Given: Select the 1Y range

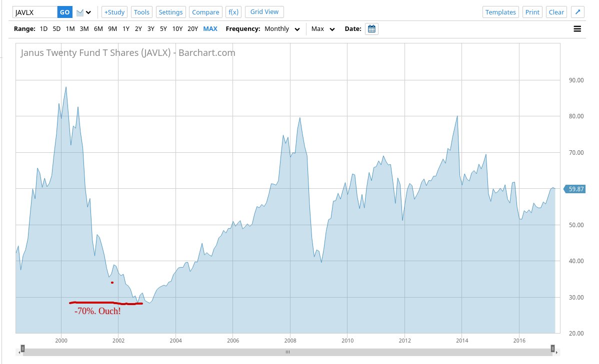Looking at the screenshot, I should [x=125, y=28].
